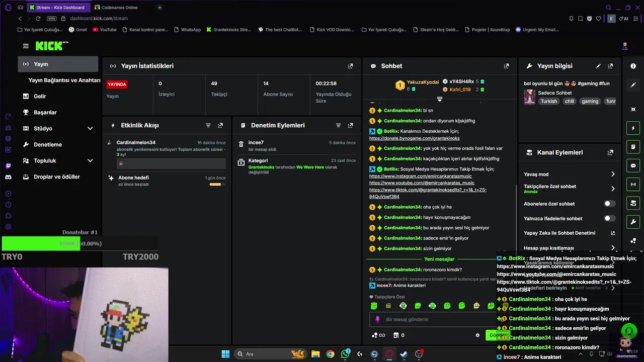Click the right sidebar wrench icon
Screen dimensions: 644x362
[633, 222]
